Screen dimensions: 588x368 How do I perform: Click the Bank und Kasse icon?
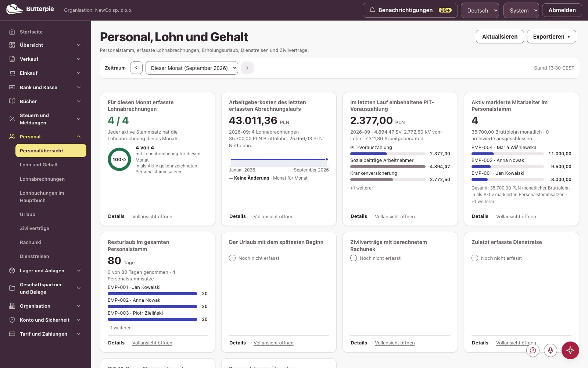coord(12,87)
